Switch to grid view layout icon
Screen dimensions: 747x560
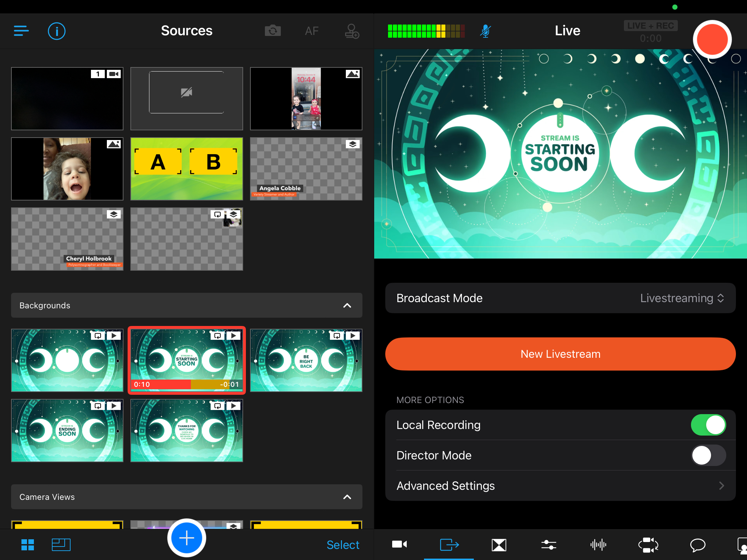pos(28,545)
